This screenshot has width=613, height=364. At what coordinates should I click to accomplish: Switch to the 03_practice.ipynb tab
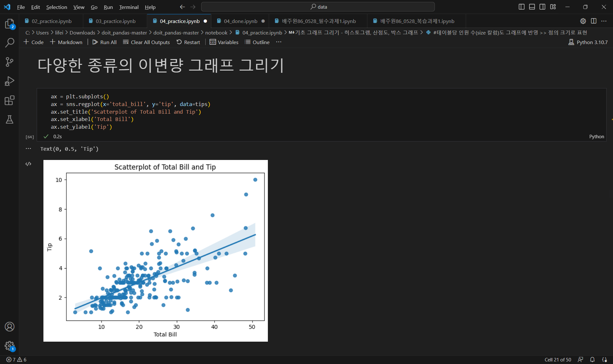tap(115, 21)
